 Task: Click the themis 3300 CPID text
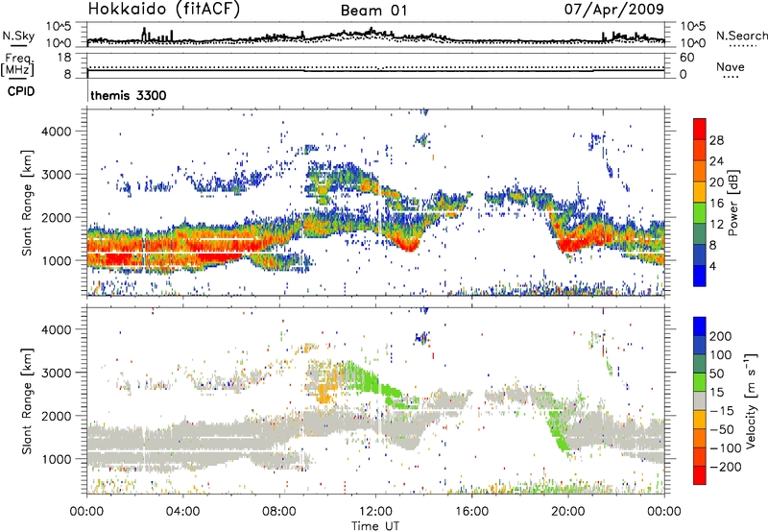coord(129,95)
